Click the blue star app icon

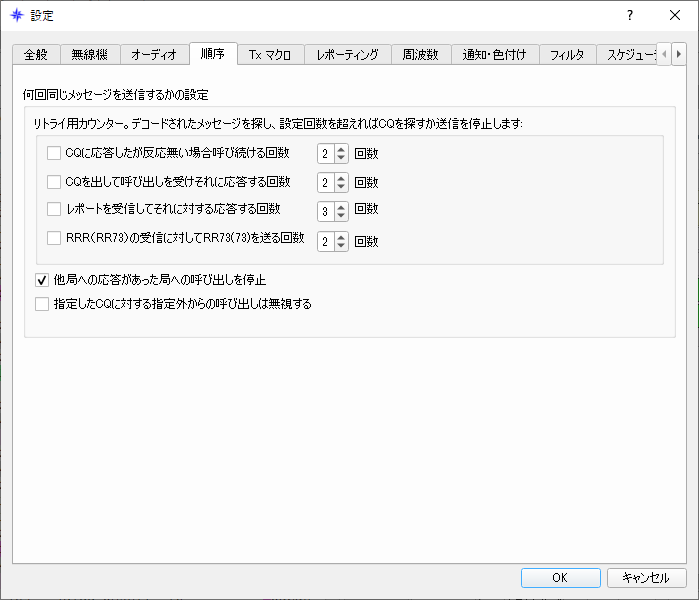17,16
